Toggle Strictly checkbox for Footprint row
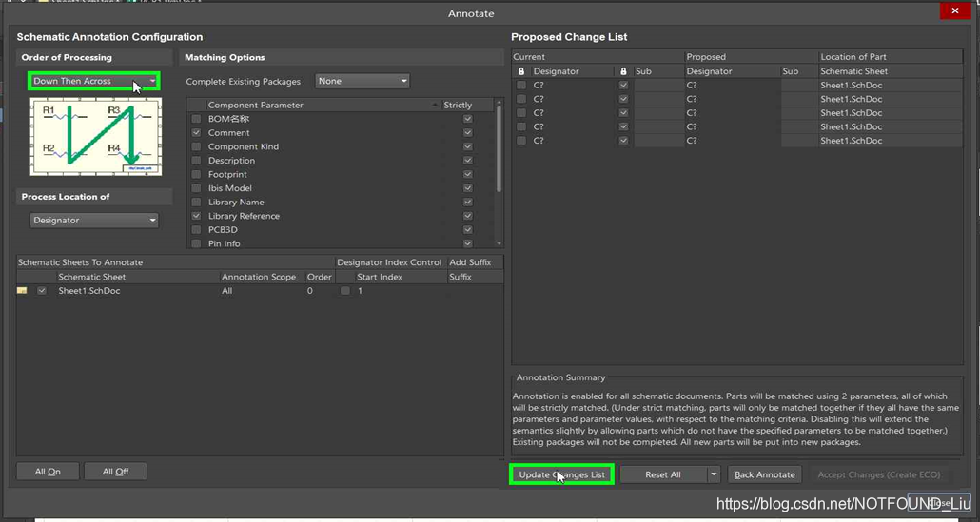 pos(467,174)
